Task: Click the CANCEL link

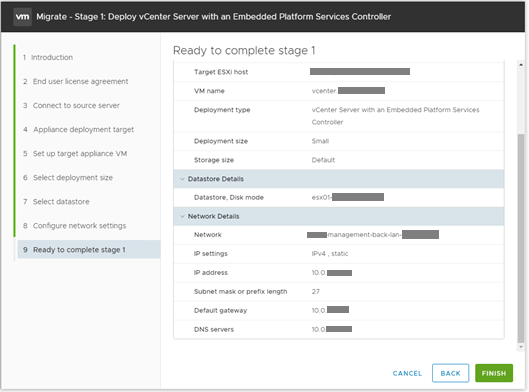Action: pyautogui.click(x=407, y=373)
